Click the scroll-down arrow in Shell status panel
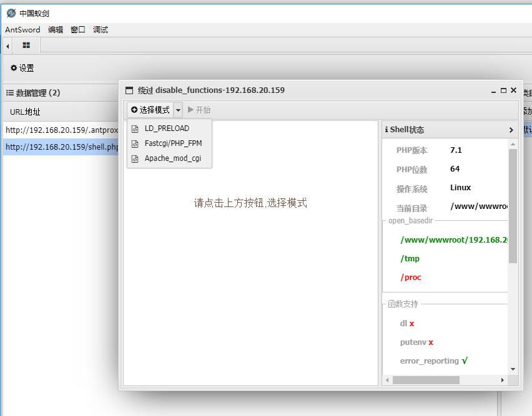The height and width of the screenshot is (416, 532). tap(513, 369)
